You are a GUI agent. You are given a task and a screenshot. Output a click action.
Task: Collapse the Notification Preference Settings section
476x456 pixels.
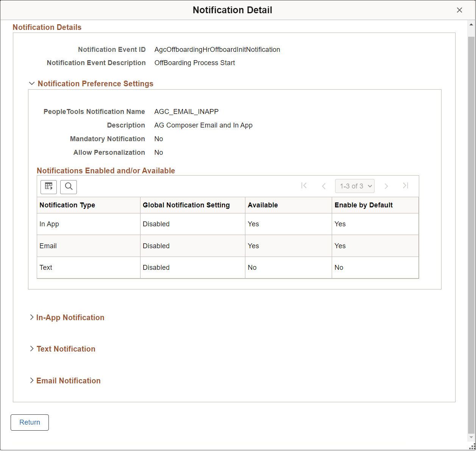32,83
